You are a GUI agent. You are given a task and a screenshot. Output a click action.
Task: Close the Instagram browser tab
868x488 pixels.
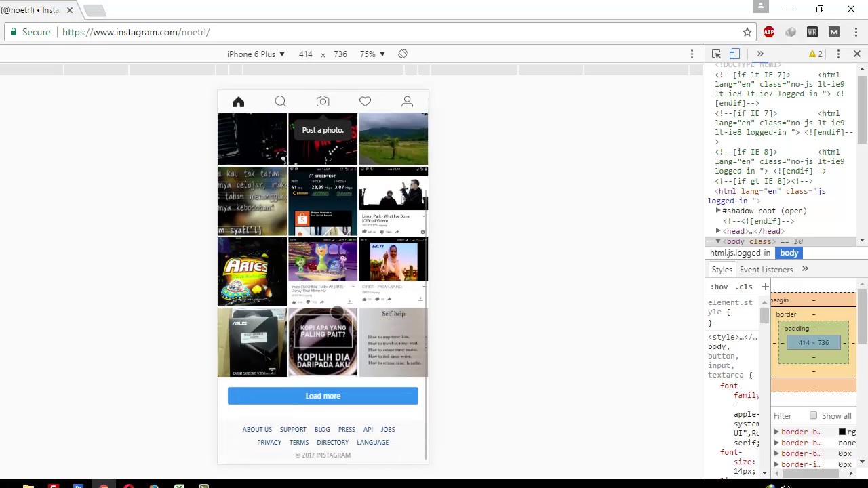[69, 10]
